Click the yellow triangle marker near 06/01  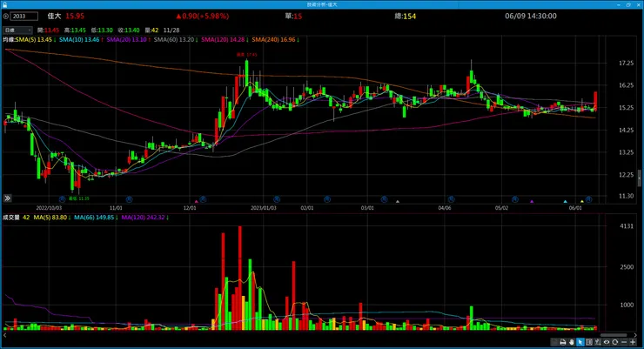pos(582,201)
